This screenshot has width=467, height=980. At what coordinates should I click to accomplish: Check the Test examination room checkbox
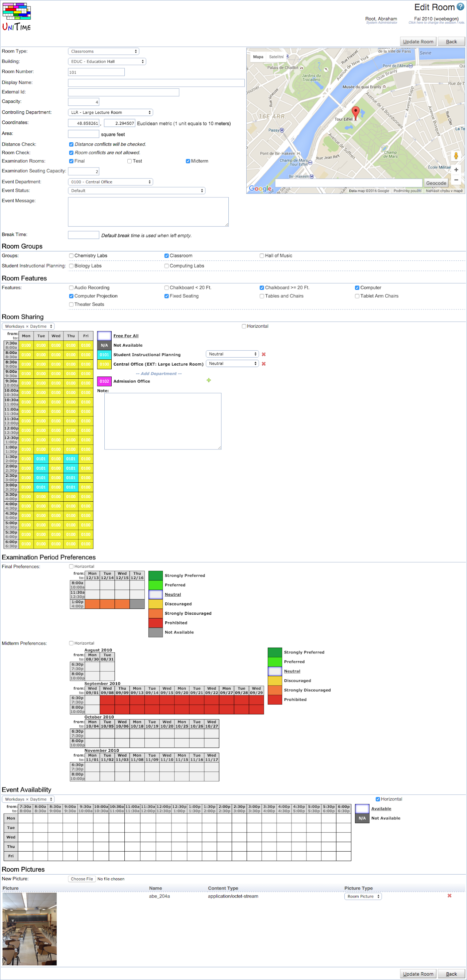129,161
